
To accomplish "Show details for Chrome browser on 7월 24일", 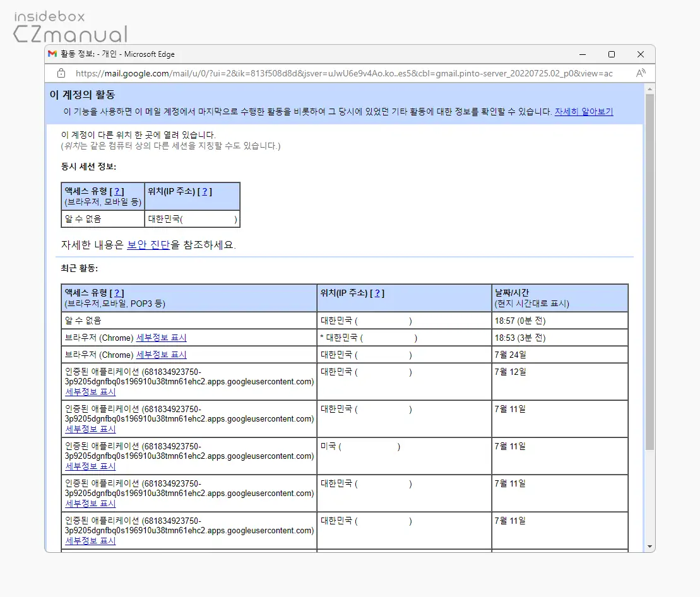I will coord(161,355).
